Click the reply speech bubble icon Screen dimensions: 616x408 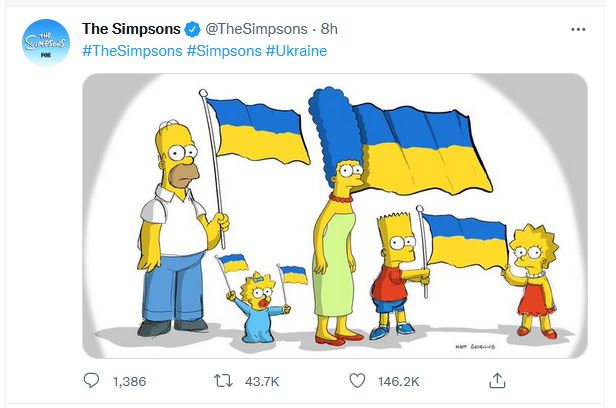(92, 381)
